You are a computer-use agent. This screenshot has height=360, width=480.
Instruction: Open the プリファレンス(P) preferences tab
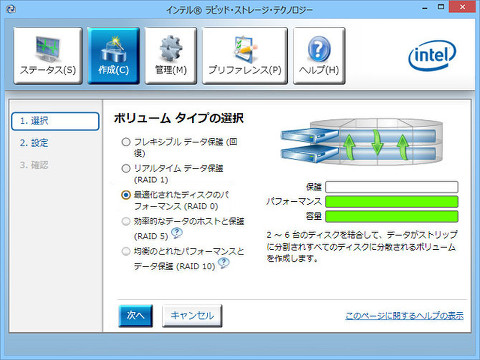(245, 56)
